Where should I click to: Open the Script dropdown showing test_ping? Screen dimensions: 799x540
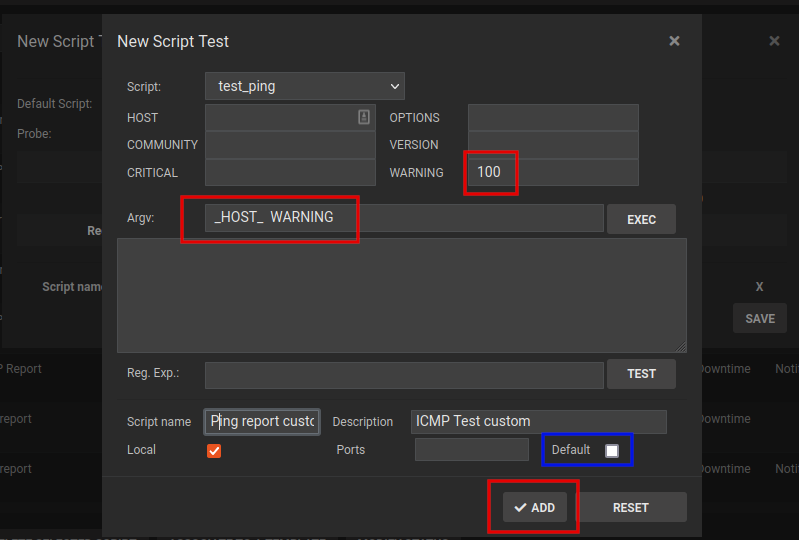[304, 86]
